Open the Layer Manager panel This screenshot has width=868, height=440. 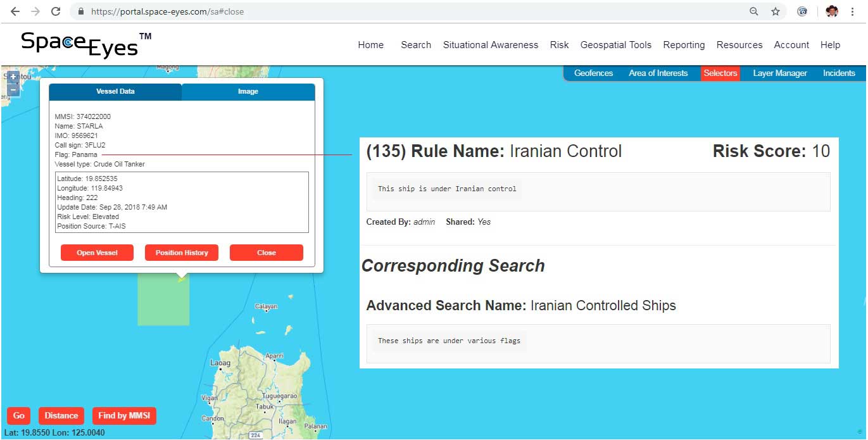point(779,73)
